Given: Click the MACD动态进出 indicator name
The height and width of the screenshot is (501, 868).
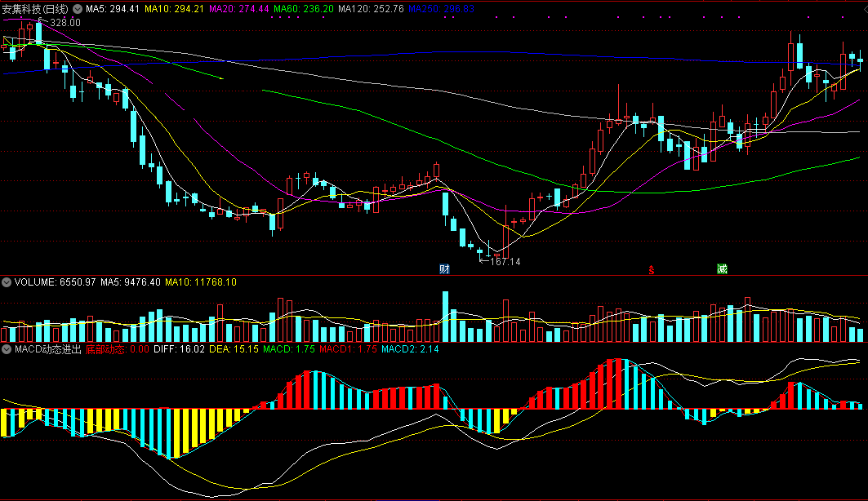Looking at the screenshot, I should click(48, 349).
